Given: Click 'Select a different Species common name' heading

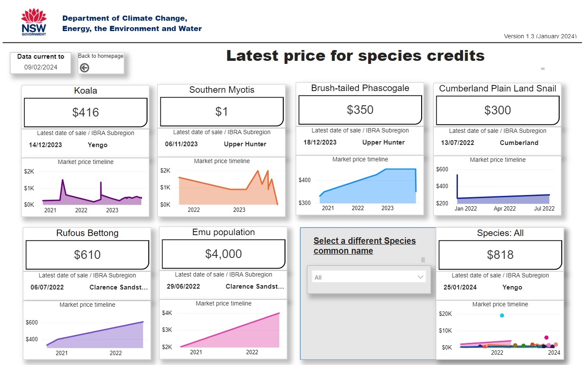Looking at the screenshot, I should pos(364,246).
